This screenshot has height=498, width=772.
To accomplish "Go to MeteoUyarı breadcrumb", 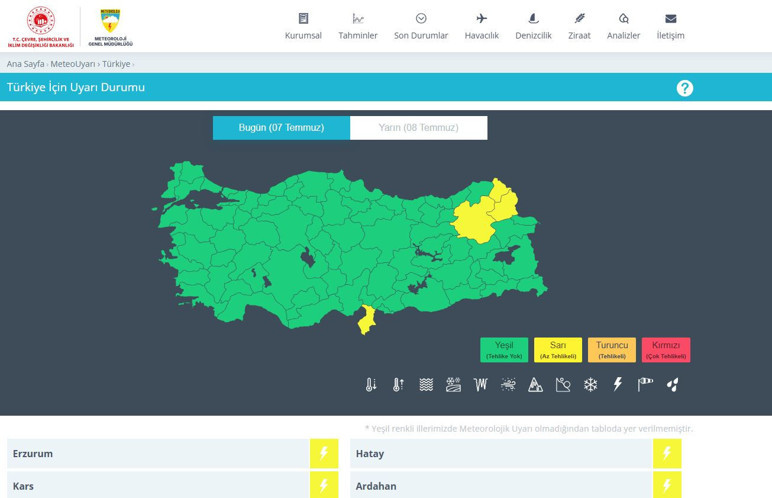I will point(73,64).
